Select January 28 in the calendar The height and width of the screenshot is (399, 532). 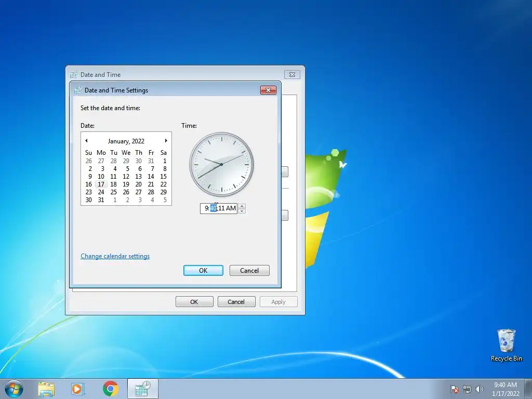click(151, 192)
